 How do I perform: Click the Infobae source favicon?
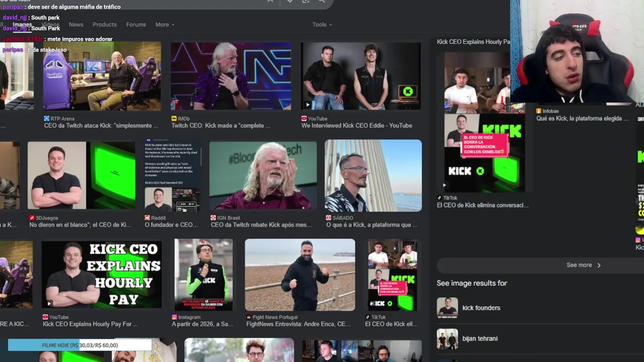(x=539, y=111)
